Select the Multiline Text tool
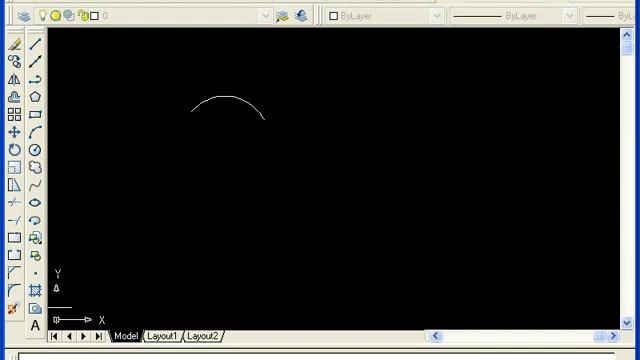 pos(35,326)
